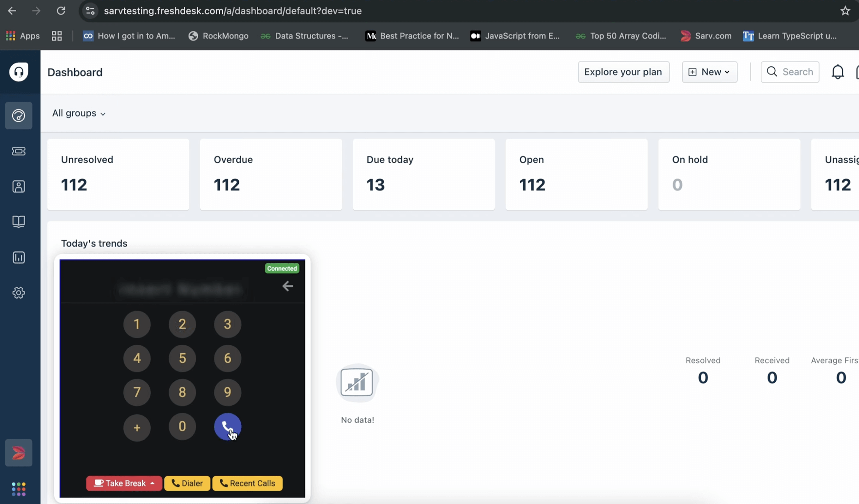This screenshot has width=859, height=504.
Task: Open the Solutions book icon
Action: pyautogui.click(x=18, y=222)
